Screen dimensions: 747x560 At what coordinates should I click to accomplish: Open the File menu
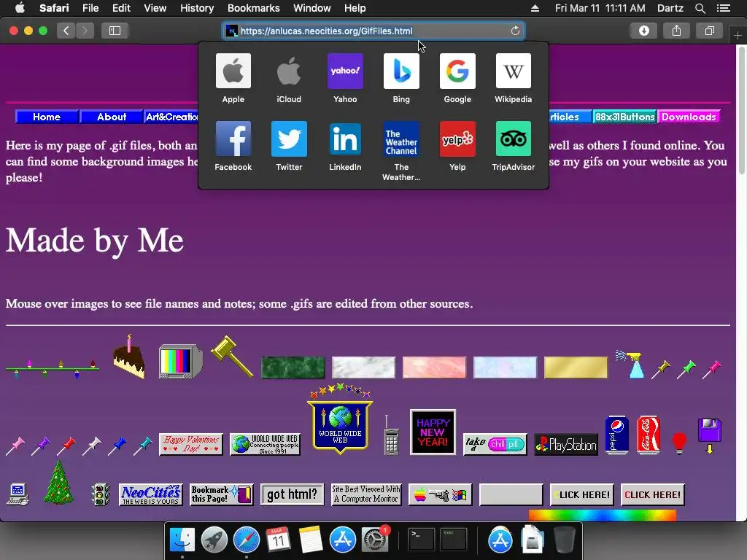pyautogui.click(x=90, y=8)
